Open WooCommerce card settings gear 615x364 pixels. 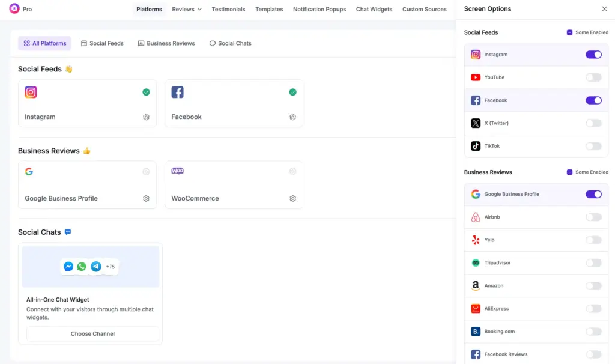click(x=292, y=198)
